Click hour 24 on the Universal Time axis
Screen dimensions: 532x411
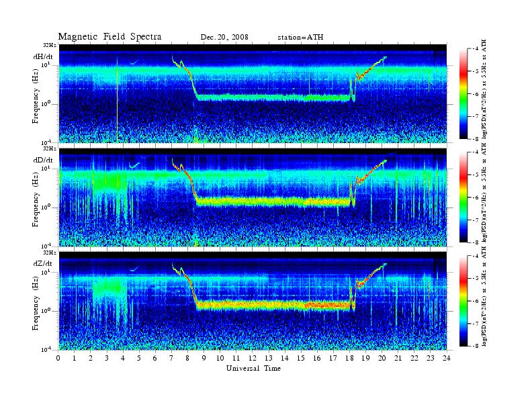447,358
